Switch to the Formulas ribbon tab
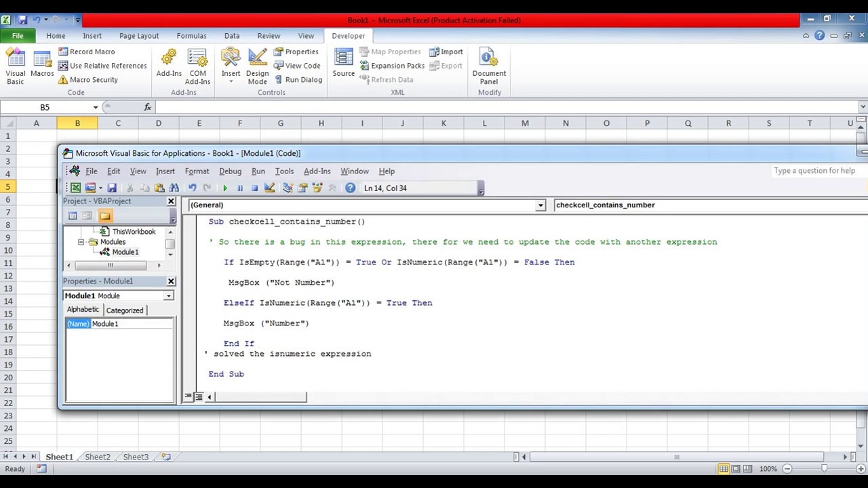This screenshot has width=868, height=488. click(x=191, y=36)
